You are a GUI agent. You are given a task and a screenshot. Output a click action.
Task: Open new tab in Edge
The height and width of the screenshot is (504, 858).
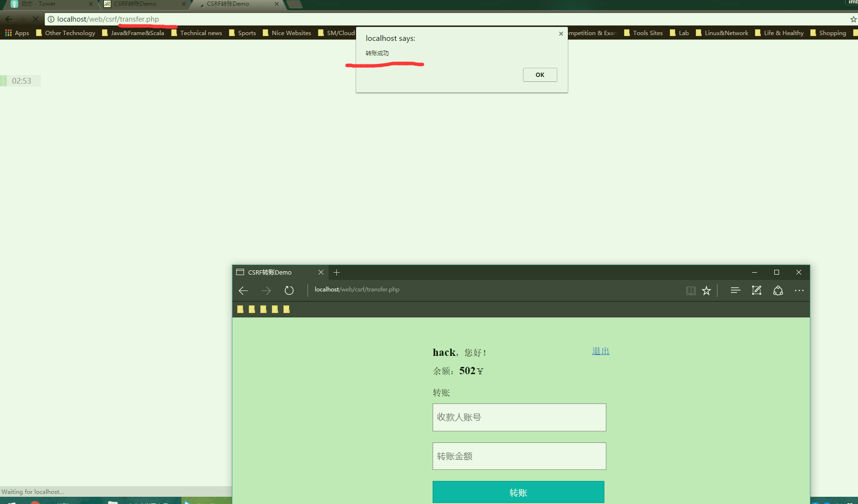pyautogui.click(x=336, y=272)
